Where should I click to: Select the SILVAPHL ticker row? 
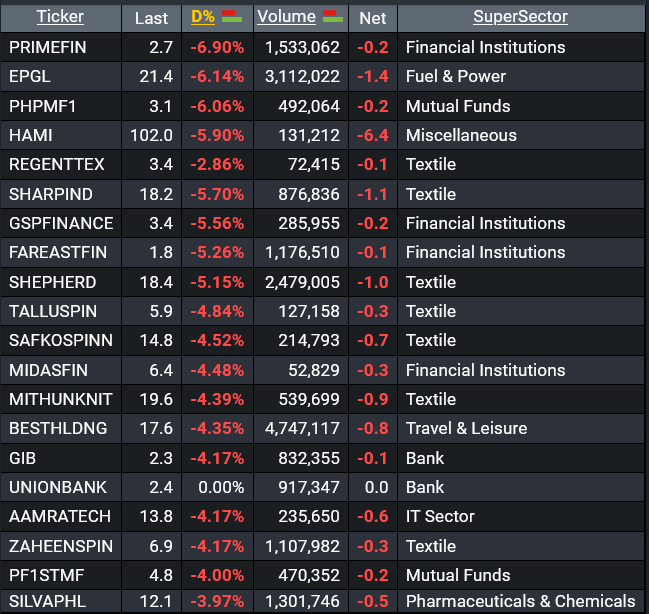click(x=45, y=601)
